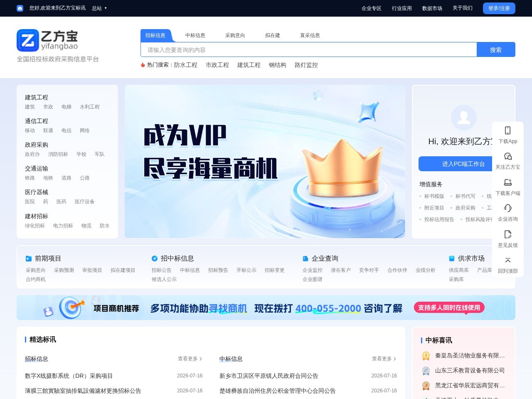The width and height of the screenshot is (532, 399).
Task: Click the 登录/注册 button
Action: [499, 8]
